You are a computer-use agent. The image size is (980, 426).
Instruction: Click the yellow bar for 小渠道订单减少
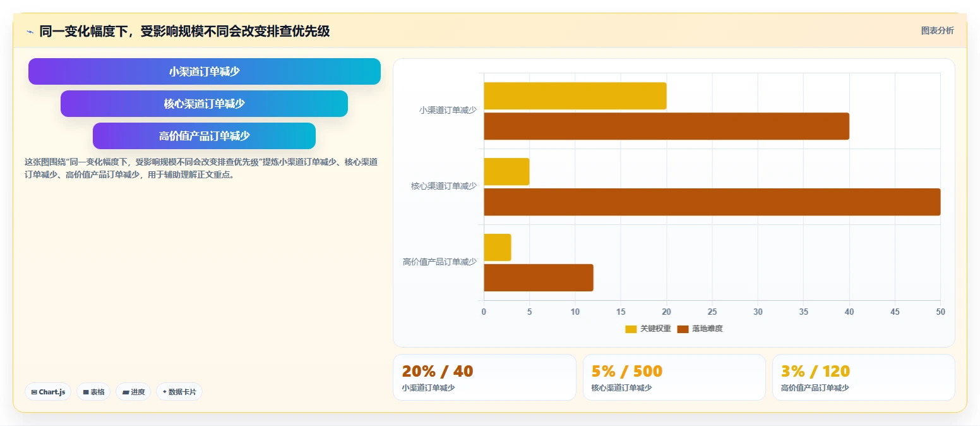pos(575,96)
